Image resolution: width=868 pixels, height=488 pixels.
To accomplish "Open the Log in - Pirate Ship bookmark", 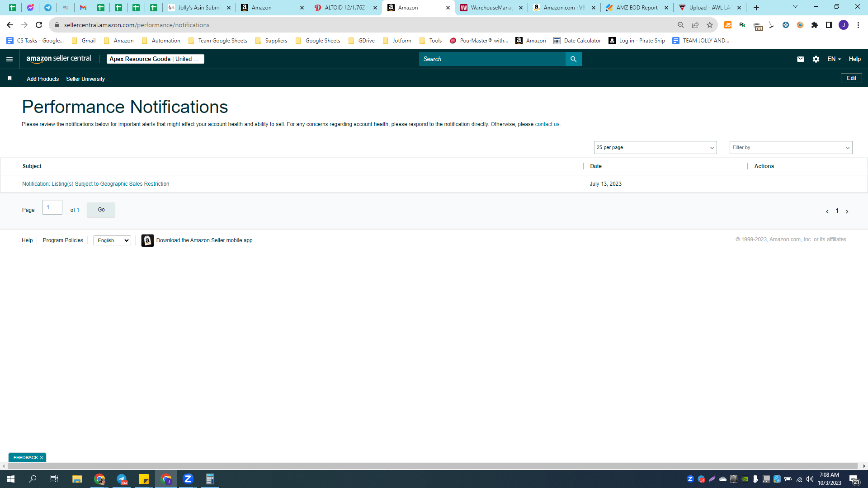I will pos(637,41).
